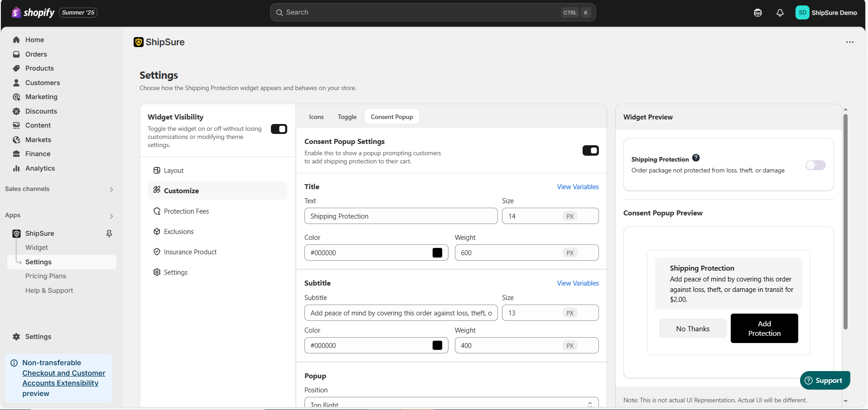868x410 pixels.
Task: Click the ShipSure app icon in sidebar
Action: (x=16, y=234)
